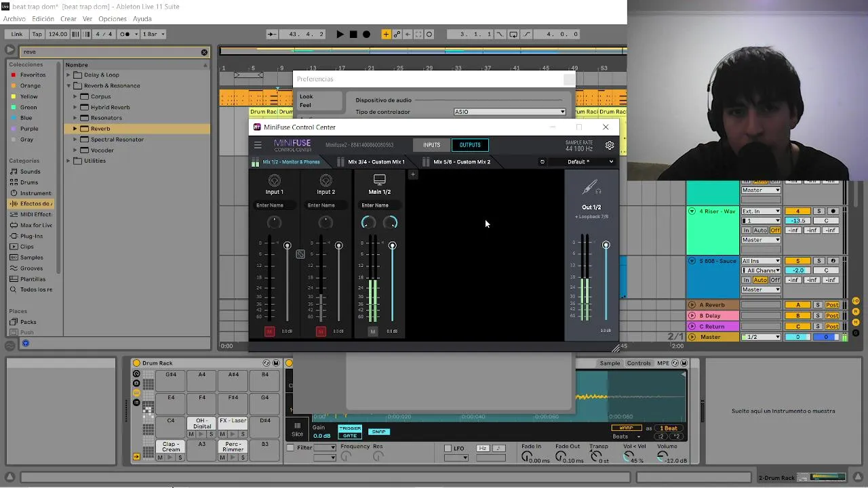Click the Out 1/2 volume fader handle

[606, 245]
